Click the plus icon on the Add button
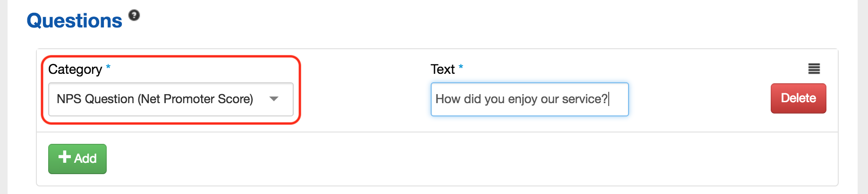868x194 pixels. click(65, 157)
